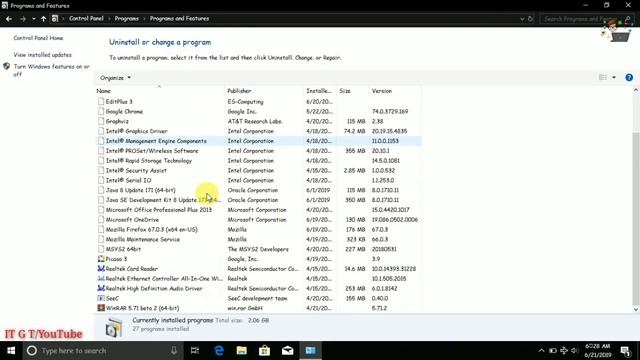Go forward using the navigation arrow
The image size is (640, 360).
pos(22,19)
